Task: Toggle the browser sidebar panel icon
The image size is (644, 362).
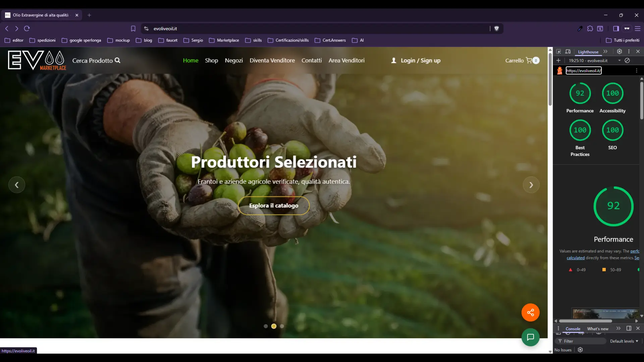Action: pos(616,28)
